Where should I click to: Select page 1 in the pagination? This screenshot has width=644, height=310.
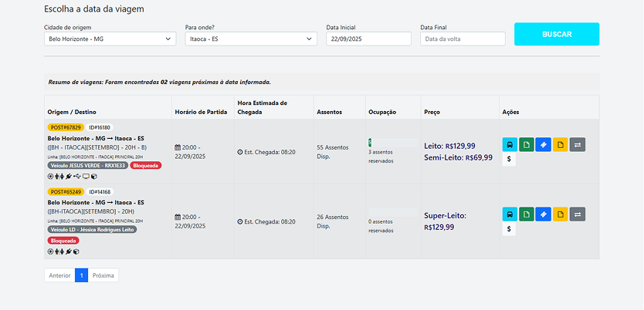(x=82, y=275)
